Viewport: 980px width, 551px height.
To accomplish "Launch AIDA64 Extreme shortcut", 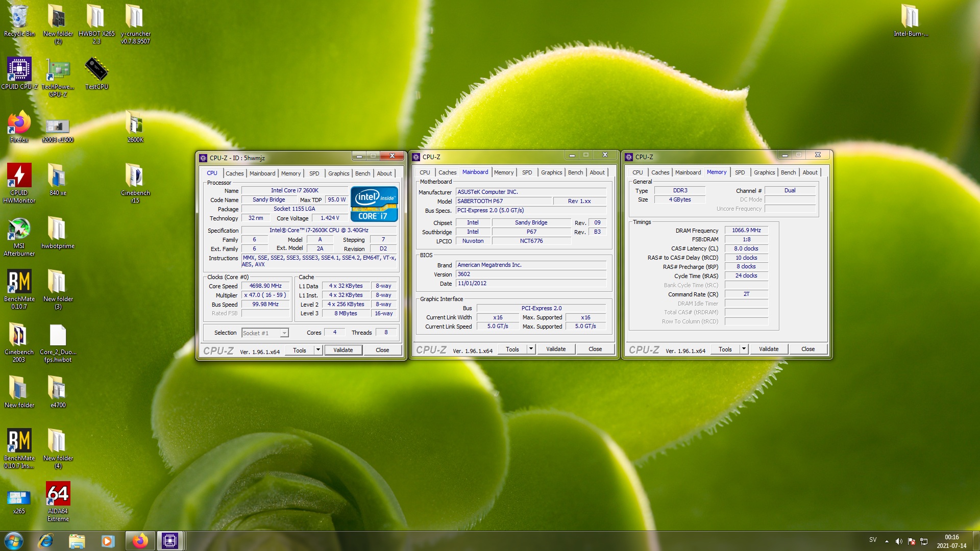I will (58, 502).
